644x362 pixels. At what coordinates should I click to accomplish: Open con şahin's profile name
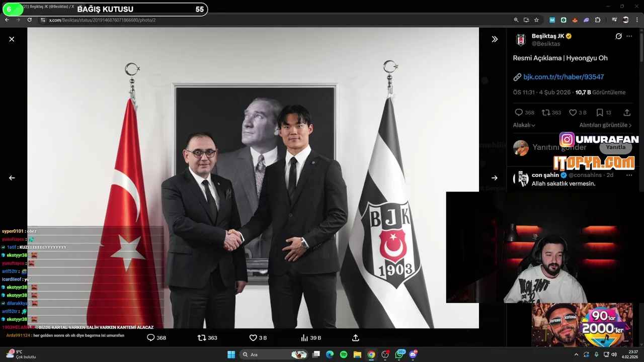click(x=545, y=175)
